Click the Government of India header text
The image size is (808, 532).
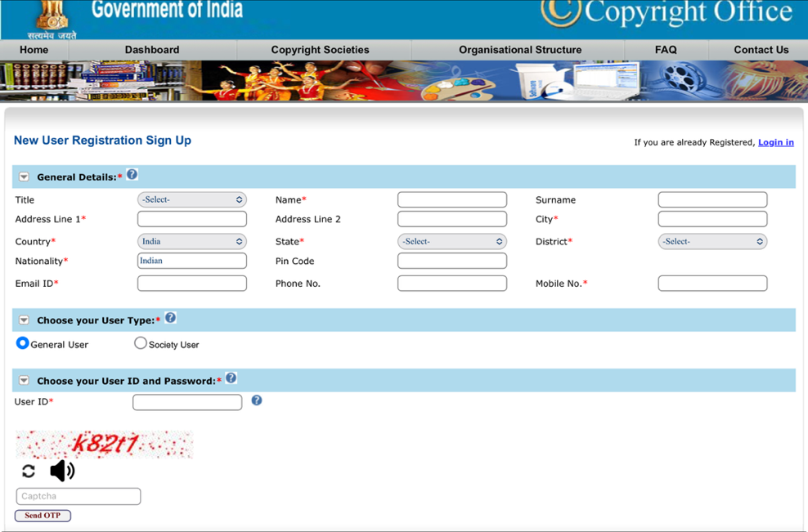[167, 9]
